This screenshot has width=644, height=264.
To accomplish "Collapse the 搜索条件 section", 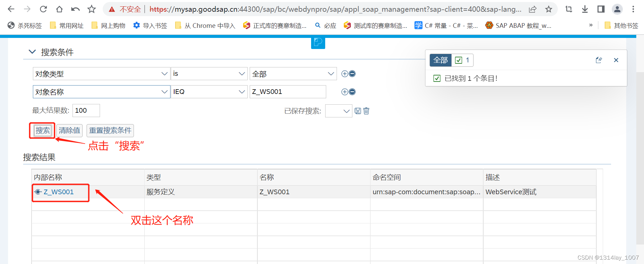I will pyautogui.click(x=32, y=52).
